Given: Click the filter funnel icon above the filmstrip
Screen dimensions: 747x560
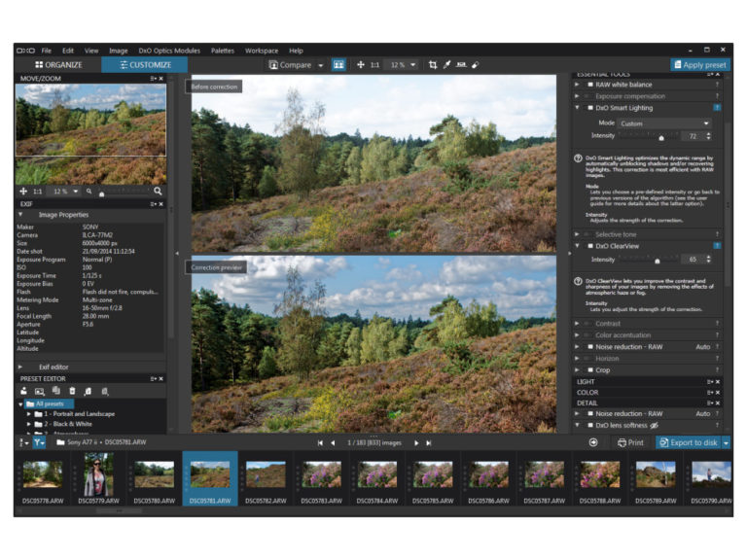Looking at the screenshot, I should pos(39,442).
